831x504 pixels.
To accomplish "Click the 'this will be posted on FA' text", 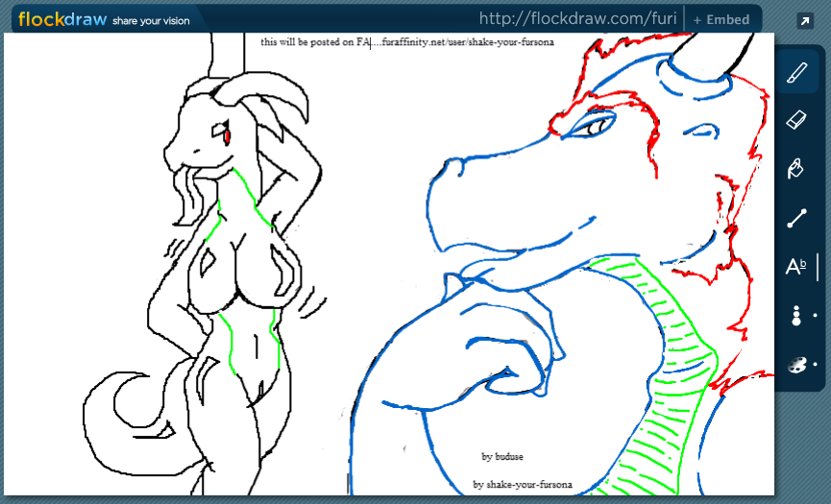I will (315, 42).
